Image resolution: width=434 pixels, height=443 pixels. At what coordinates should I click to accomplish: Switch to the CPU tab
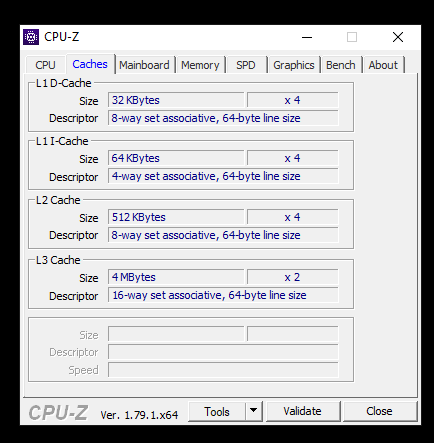(x=45, y=65)
